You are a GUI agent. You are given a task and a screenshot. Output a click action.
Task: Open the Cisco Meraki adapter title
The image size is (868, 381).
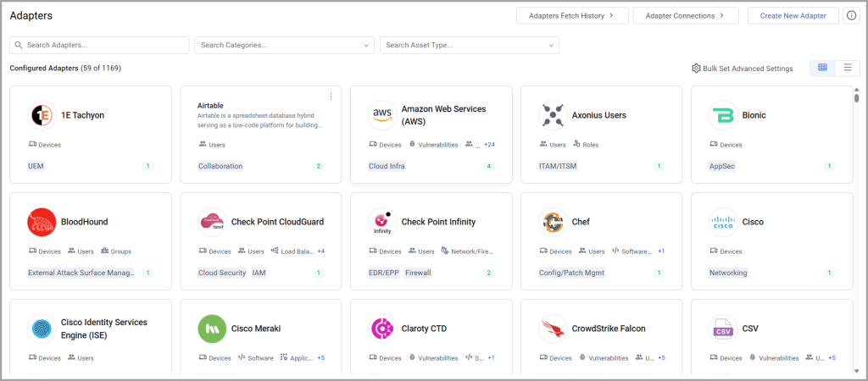pyautogui.click(x=256, y=329)
